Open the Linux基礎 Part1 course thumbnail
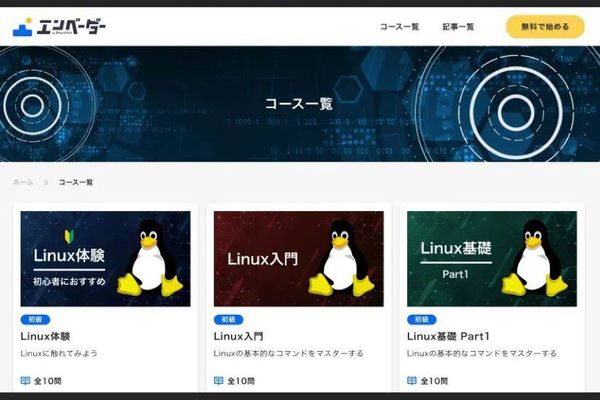600x400 pixels. [x=492, y=259]
